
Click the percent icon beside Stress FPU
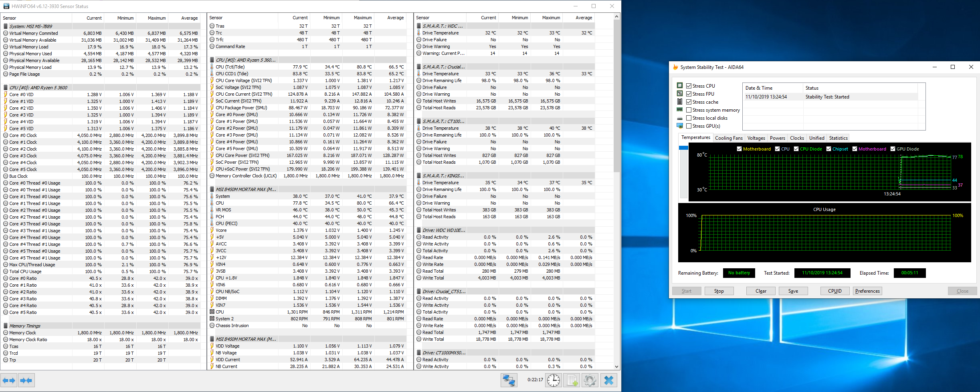point(680,94)
